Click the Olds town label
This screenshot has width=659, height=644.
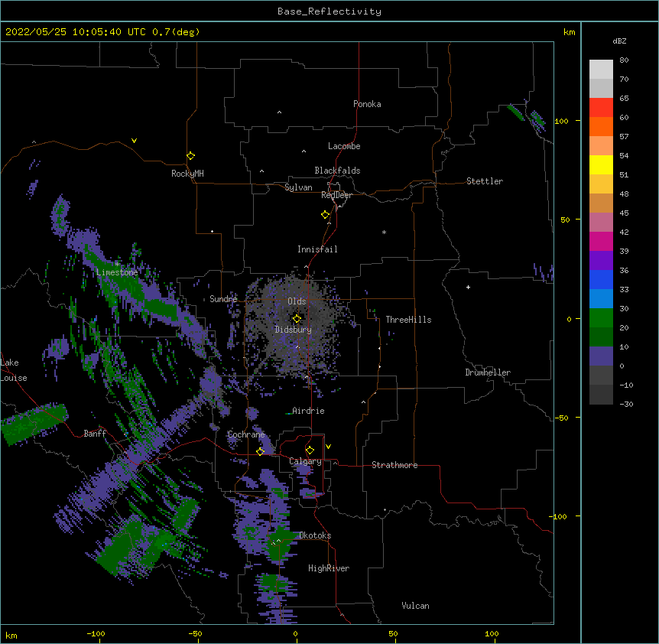(x=297, y=301)
